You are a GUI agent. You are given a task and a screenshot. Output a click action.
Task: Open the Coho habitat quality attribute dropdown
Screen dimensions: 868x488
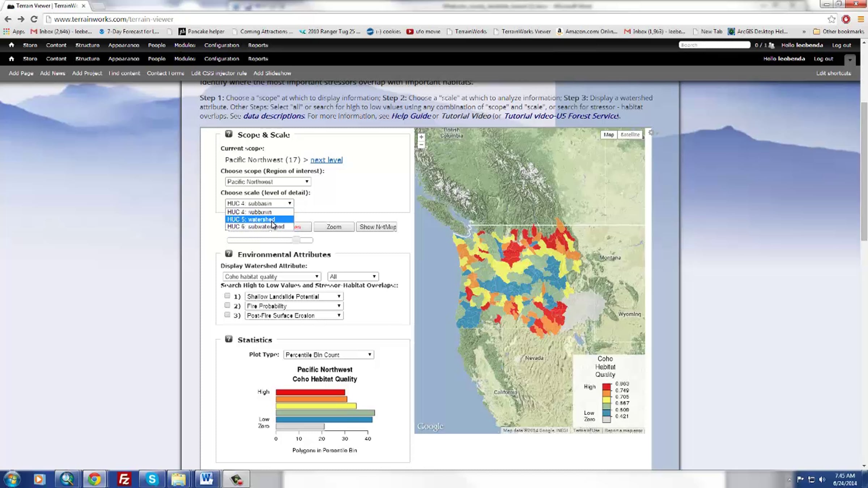[x=272, y=277]
